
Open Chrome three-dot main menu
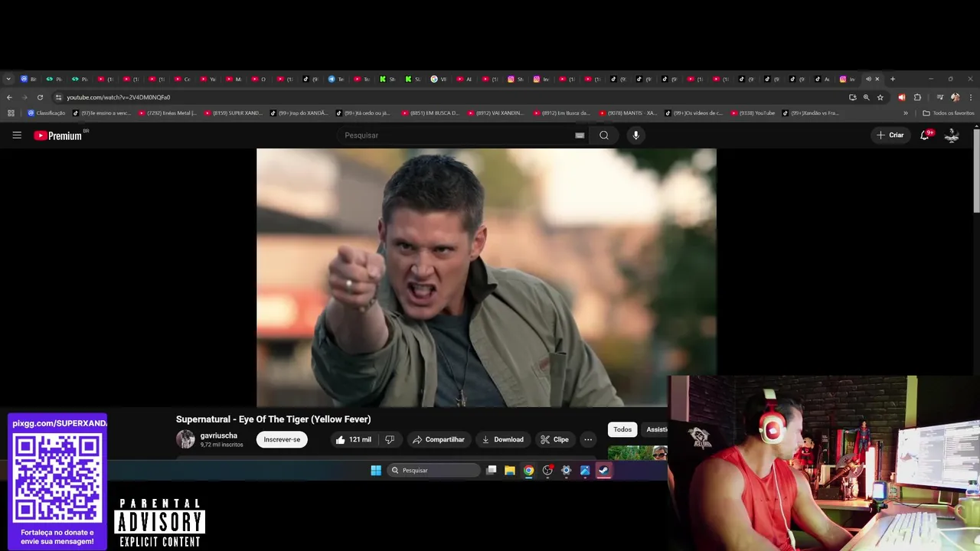pyautogui.click(x=971, y=97)
